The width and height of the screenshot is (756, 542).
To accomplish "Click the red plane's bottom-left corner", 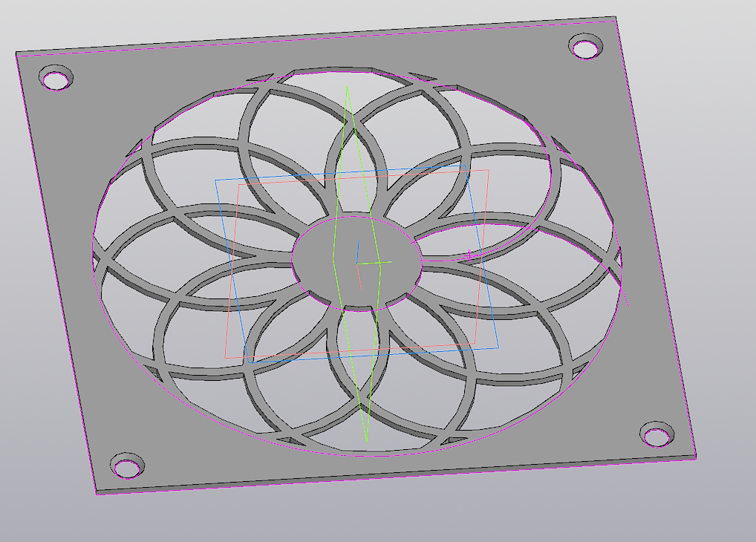I will click(226, 358).
